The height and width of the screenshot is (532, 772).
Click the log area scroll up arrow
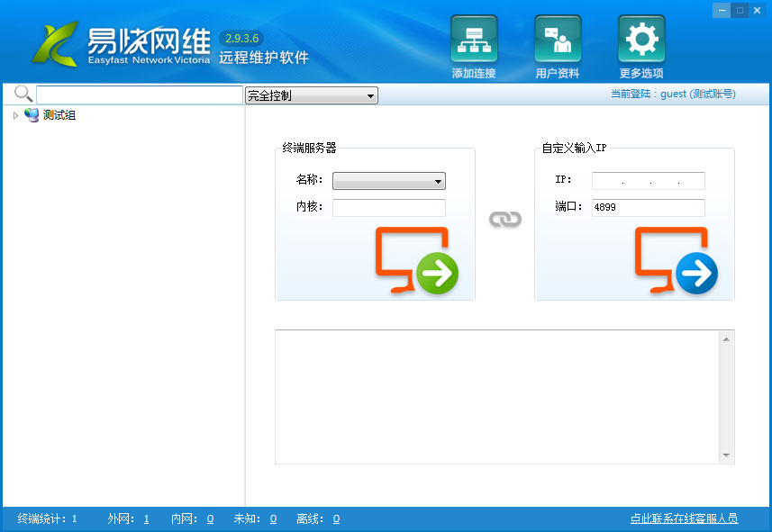[x=726, y=339]
